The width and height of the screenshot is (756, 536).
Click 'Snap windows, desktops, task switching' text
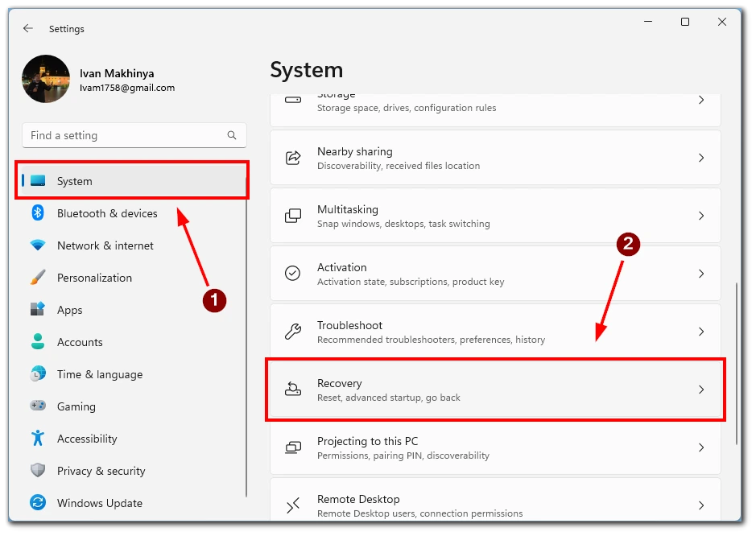(403, 224)
